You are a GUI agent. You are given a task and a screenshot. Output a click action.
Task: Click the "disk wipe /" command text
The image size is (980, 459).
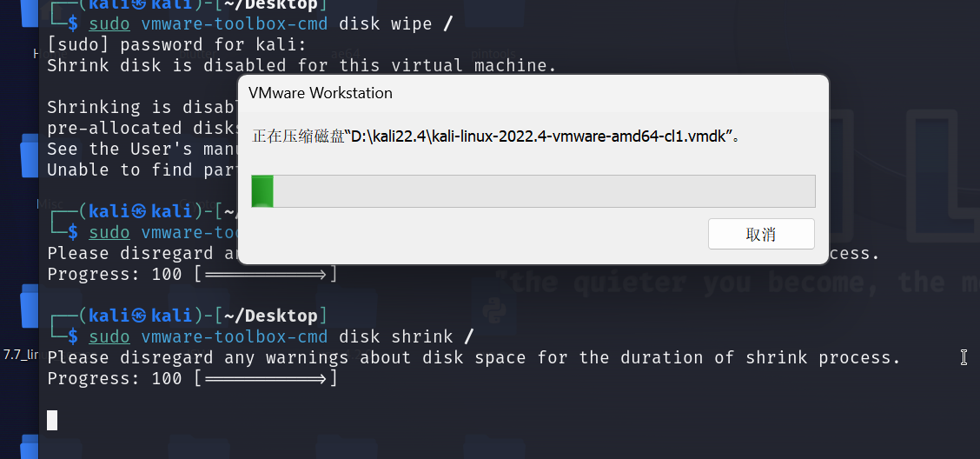(395, 23)
